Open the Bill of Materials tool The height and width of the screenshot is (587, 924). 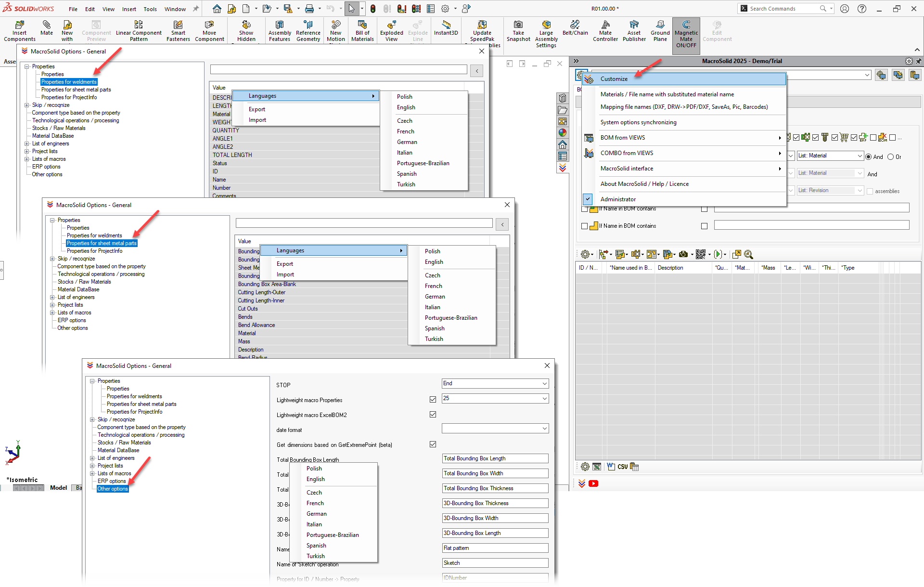362,31
